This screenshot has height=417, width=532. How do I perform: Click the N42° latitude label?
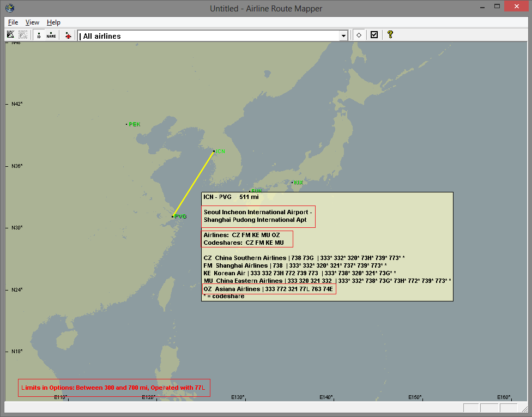(17, 104)
